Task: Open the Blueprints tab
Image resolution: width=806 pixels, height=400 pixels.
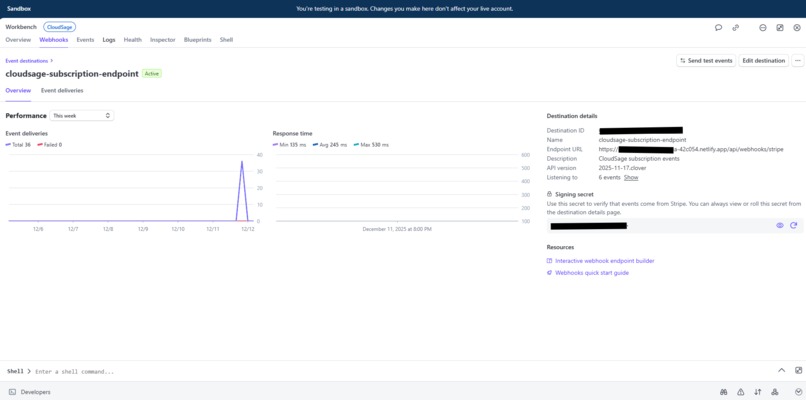Action: click(197, 40)
